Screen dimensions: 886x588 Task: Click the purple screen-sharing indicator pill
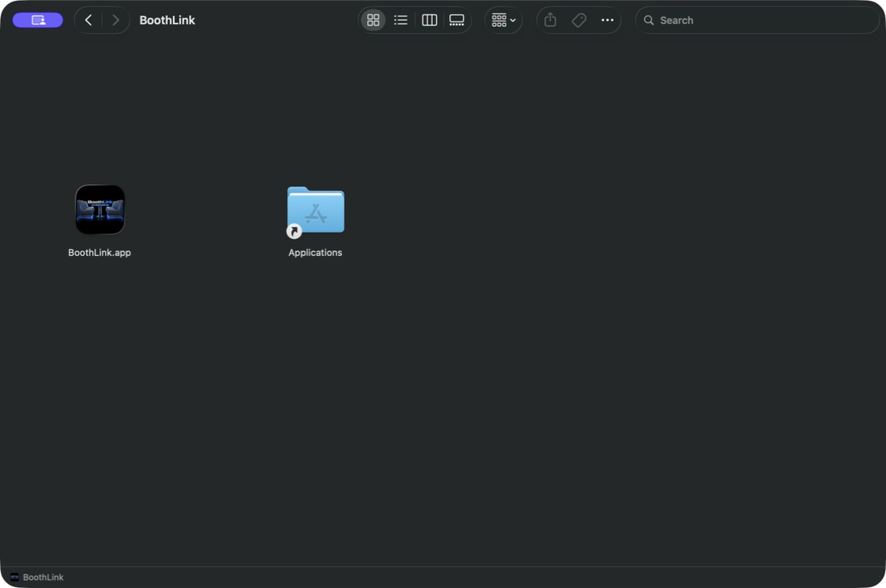point(38,20)
